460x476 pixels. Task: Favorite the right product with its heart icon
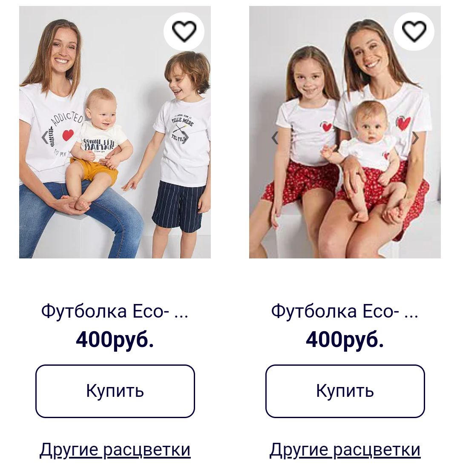(414, 31)
